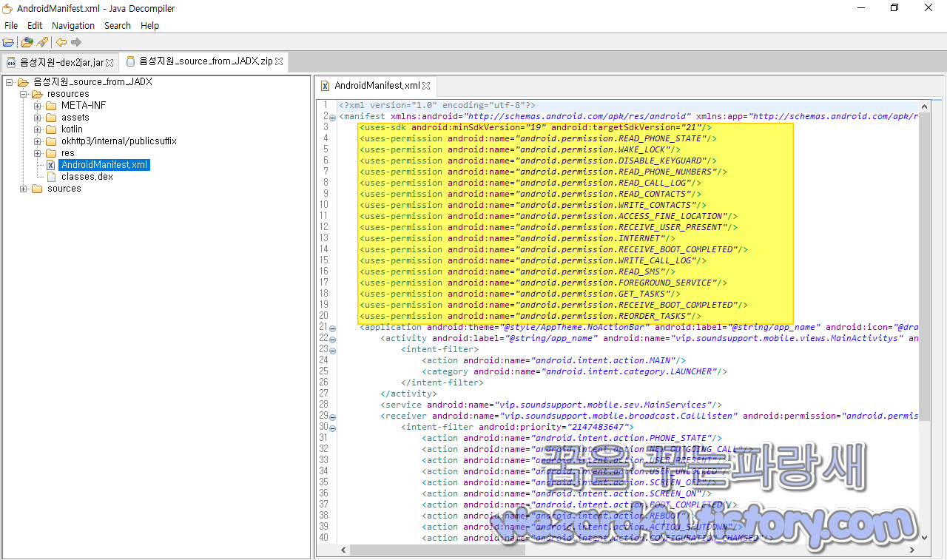Click the kotlin folder icon

(51, 129)
